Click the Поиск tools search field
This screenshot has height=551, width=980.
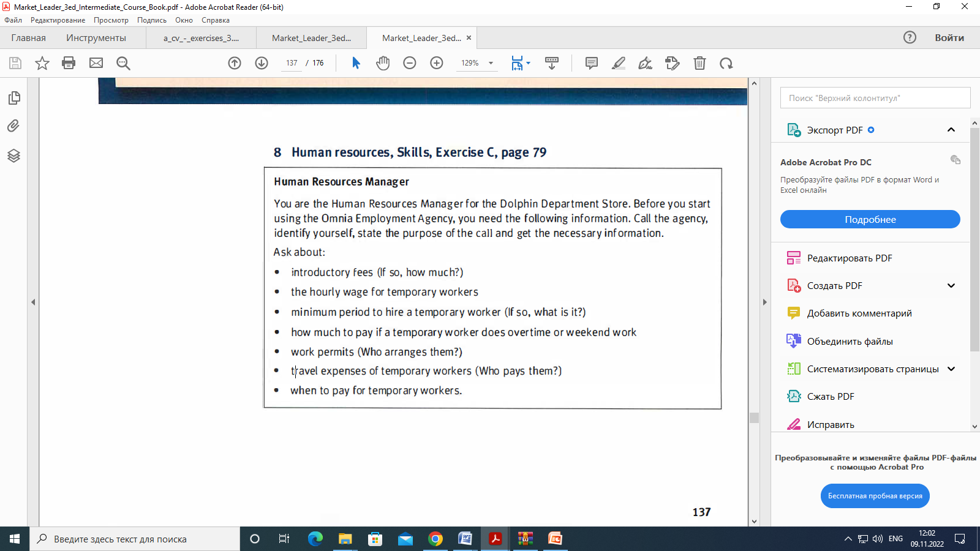[875, 98]
